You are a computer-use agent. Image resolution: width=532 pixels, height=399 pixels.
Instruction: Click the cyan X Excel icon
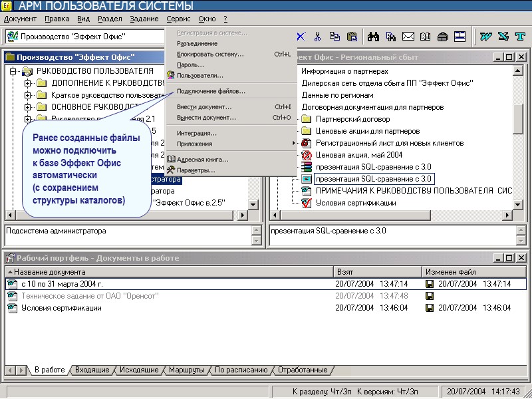point(503,37)
